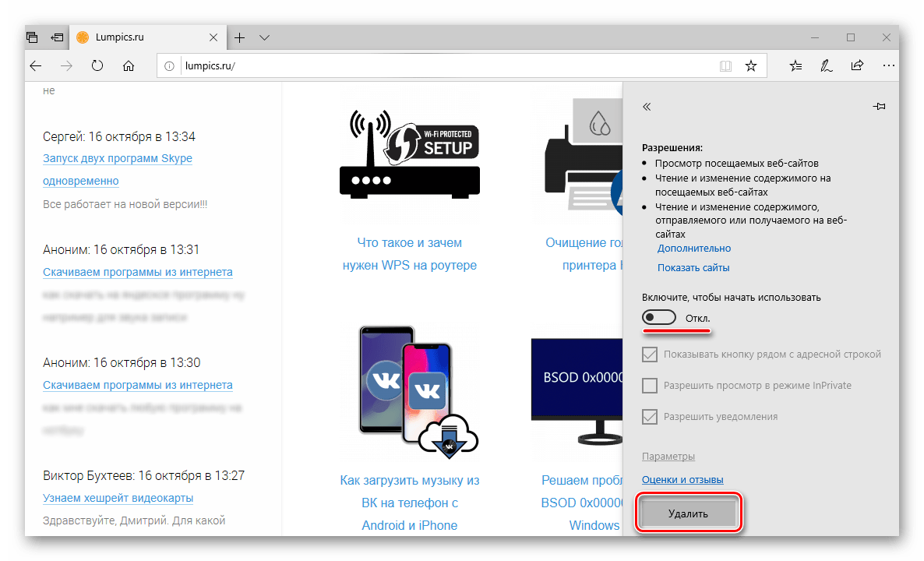Open the tabs you've set aside
This screenshot has height=561, width=924.
[33, 37]
